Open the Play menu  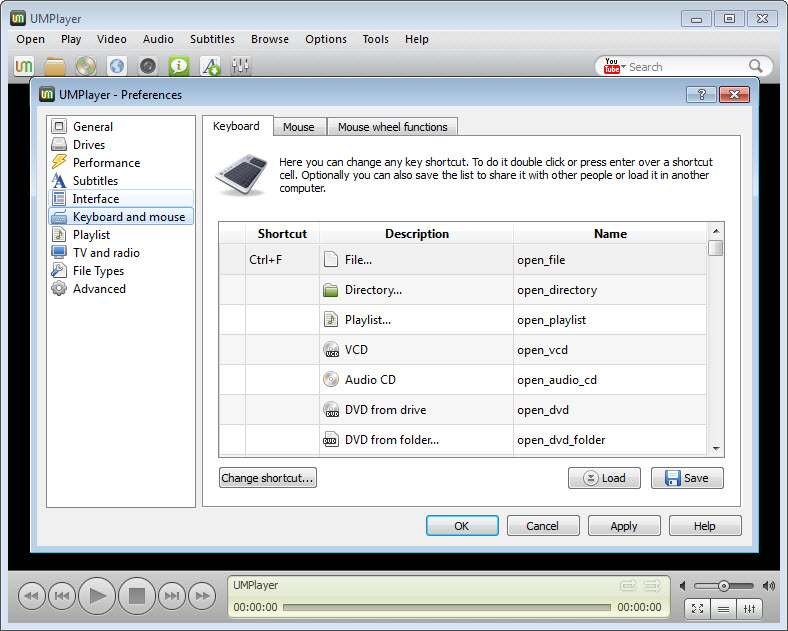pos(71,39)
